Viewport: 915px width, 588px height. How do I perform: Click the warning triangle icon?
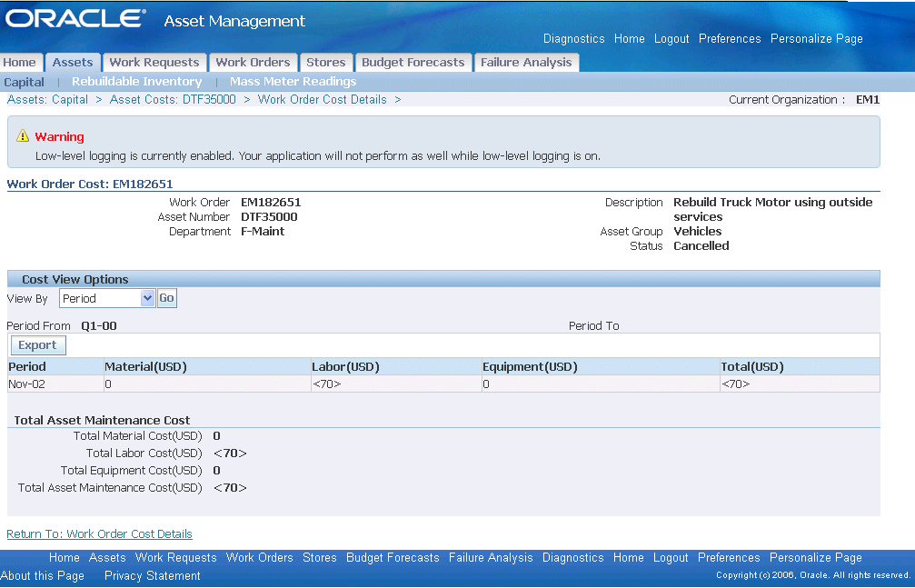coord(23,136)
